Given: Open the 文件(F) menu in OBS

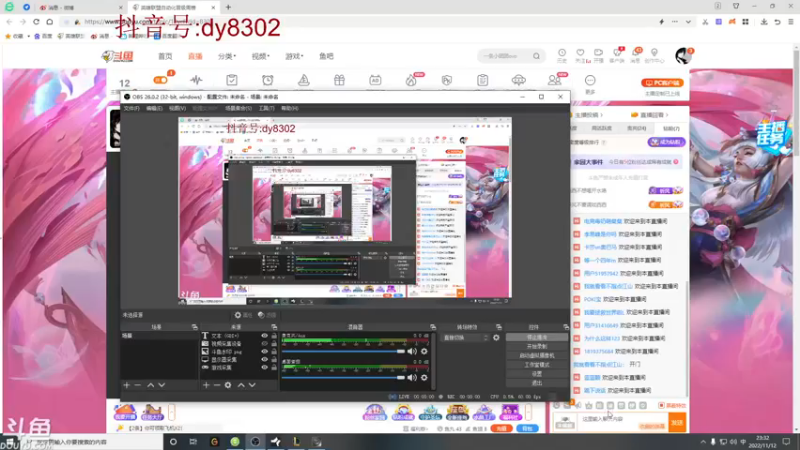Looking at the screenshot, I should click(x=132, y=108).
